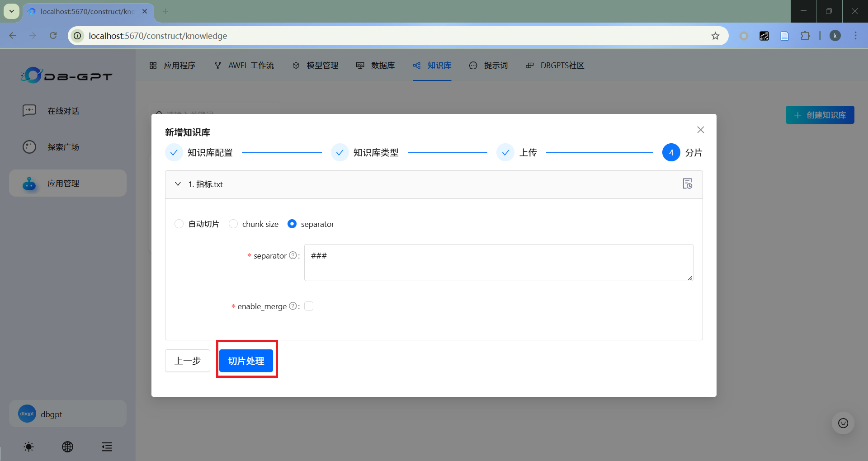Click the help icon next to separator label
This screenshot has width=868, height=461.
click(292, 255)
